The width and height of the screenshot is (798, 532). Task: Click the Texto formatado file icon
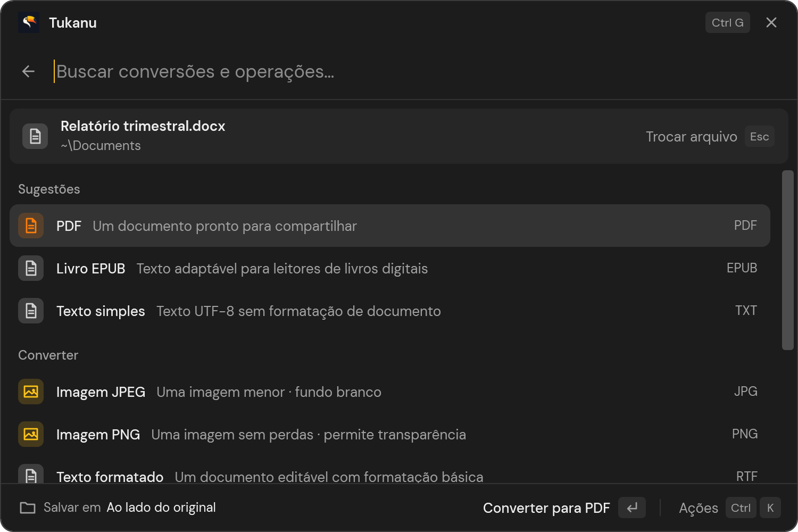[31, 474]
